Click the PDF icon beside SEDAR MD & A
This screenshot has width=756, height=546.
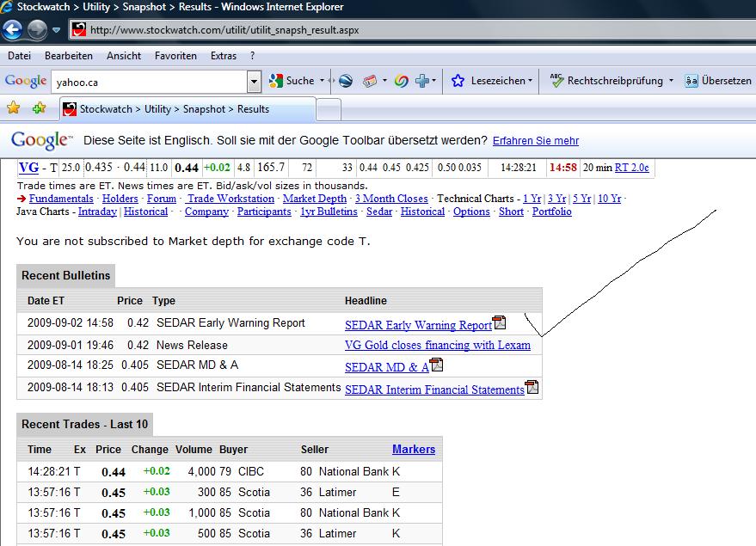click(x=436, y=365)
